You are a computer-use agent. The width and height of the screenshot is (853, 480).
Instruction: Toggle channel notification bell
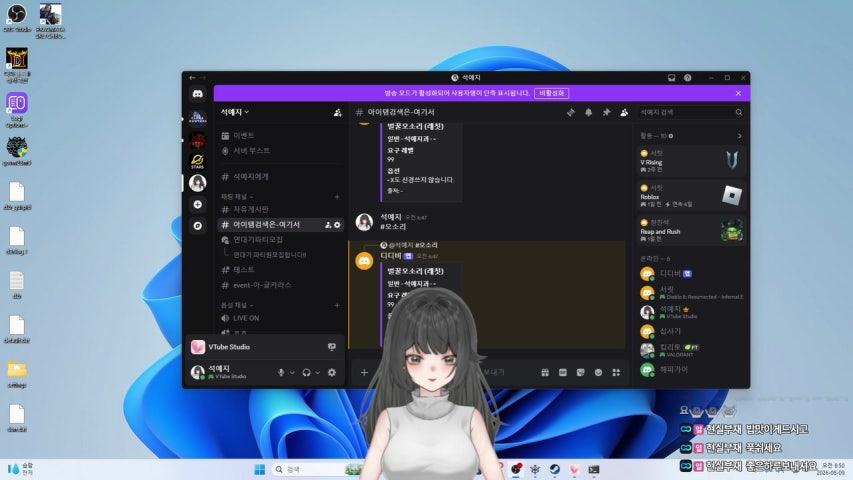(x=589, y=113)
